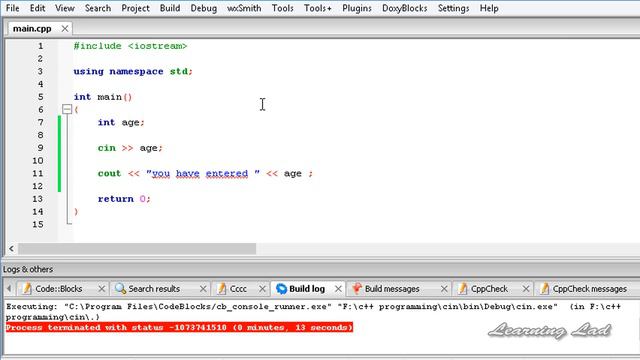Click the red "Process terminated" log line

(179, 327)
